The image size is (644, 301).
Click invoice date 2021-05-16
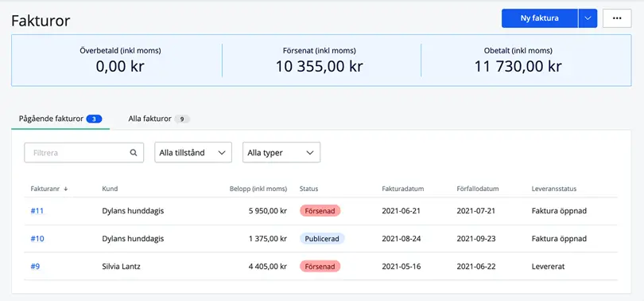pos(402,267)
